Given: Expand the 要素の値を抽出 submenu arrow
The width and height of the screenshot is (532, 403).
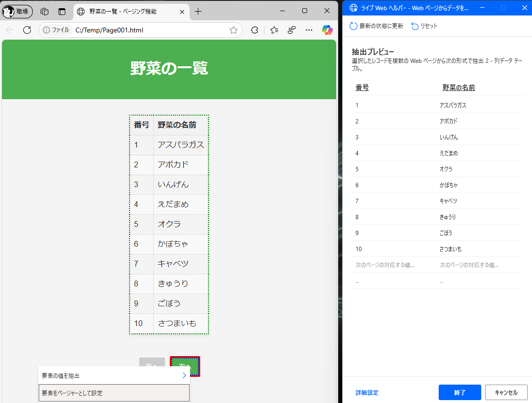Looking at the screenshot, I should click(x=184, y=375).
